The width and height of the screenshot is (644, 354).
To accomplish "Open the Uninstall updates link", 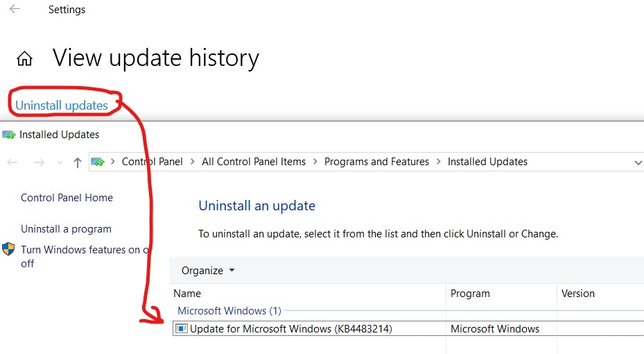I will point(62,106).
